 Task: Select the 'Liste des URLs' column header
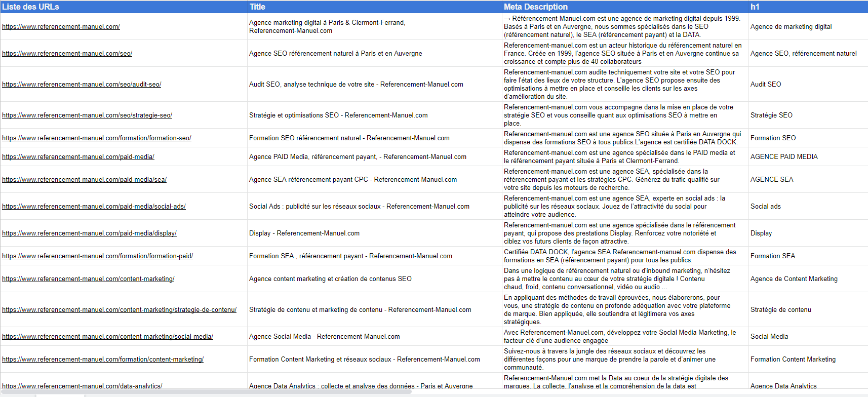pos(124,7)
